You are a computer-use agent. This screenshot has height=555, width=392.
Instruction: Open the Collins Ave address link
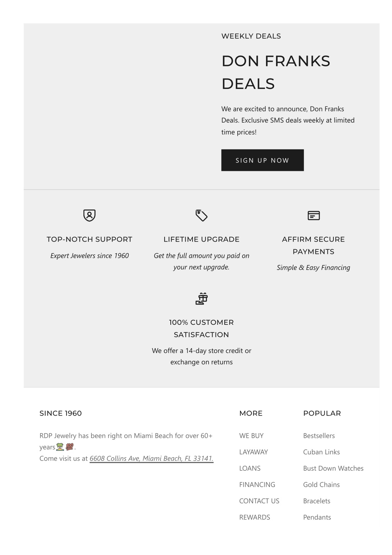tap(151, 458)
